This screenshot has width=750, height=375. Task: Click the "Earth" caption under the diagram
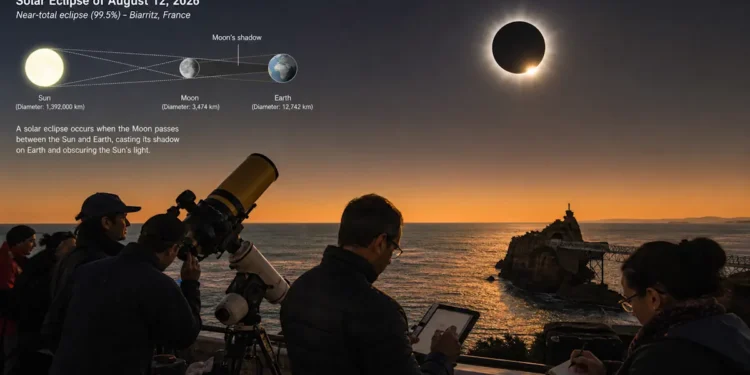click(x=283, y=98)
